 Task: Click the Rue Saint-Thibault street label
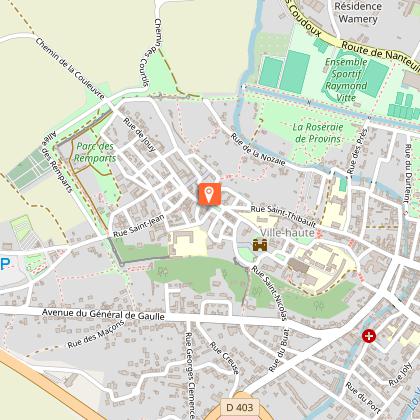283,215
